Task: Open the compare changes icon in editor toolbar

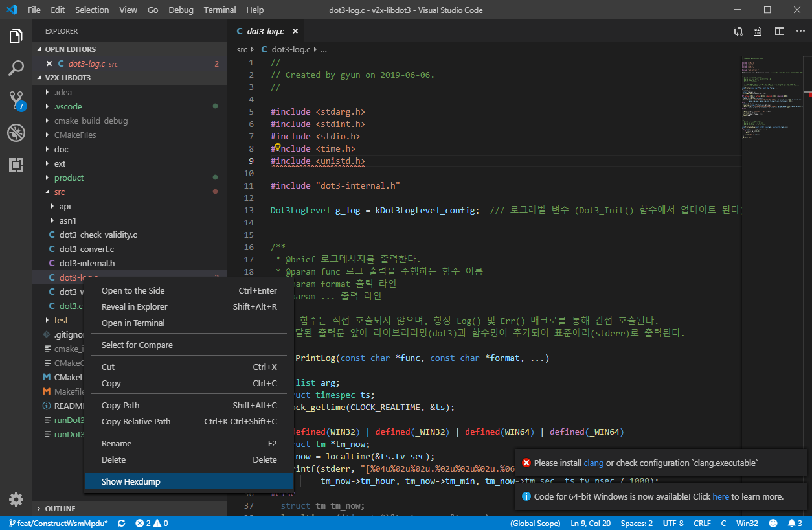Action: pyautogui.click(x=738, y=31)
